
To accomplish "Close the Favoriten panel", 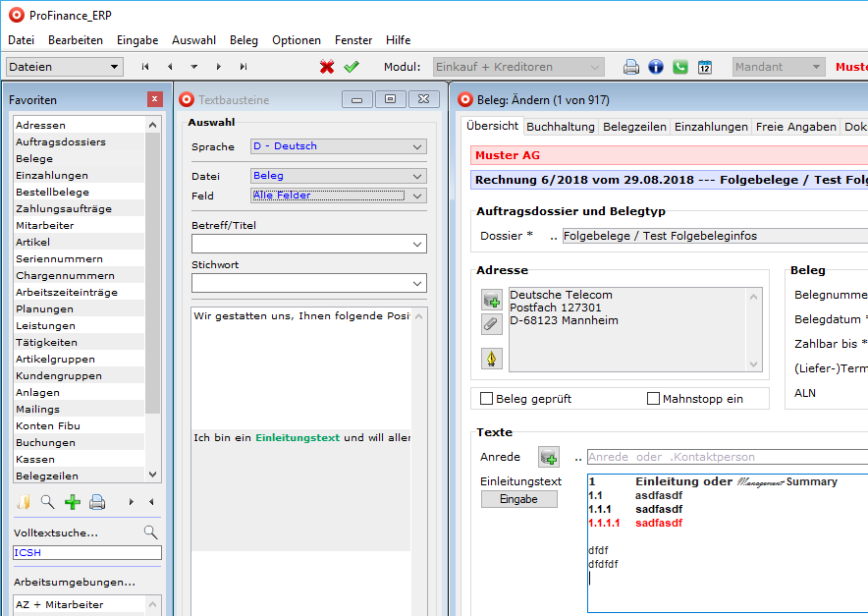I will coord(154,99).
